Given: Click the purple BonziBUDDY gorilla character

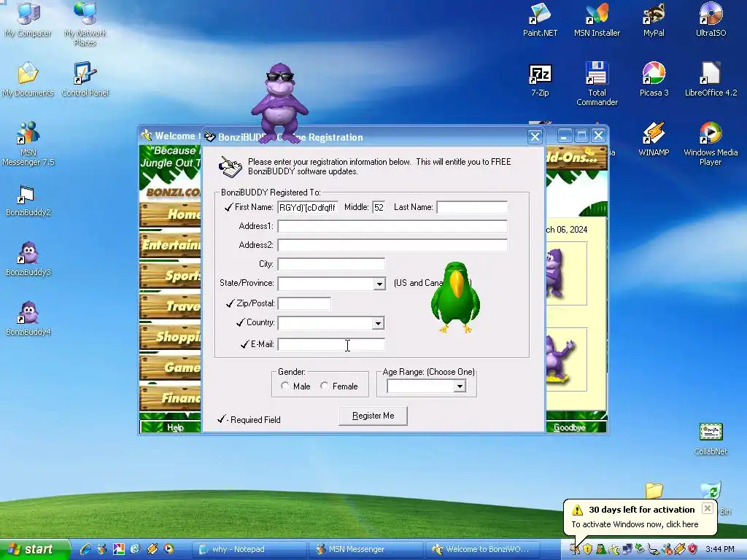Looking at the screenshot, I should [x=279, y=102].
